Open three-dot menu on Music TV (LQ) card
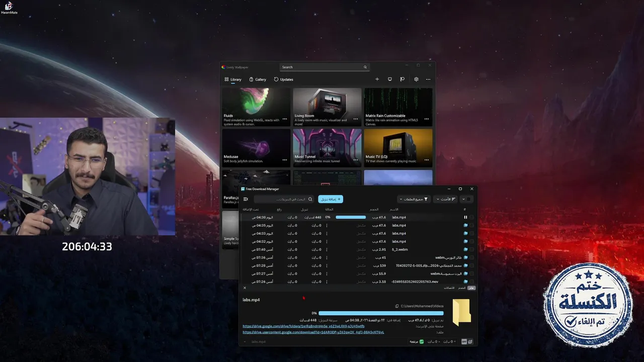The width and height of the screenshot is (644, 362). pyautogui.click(x=427, y=160)
